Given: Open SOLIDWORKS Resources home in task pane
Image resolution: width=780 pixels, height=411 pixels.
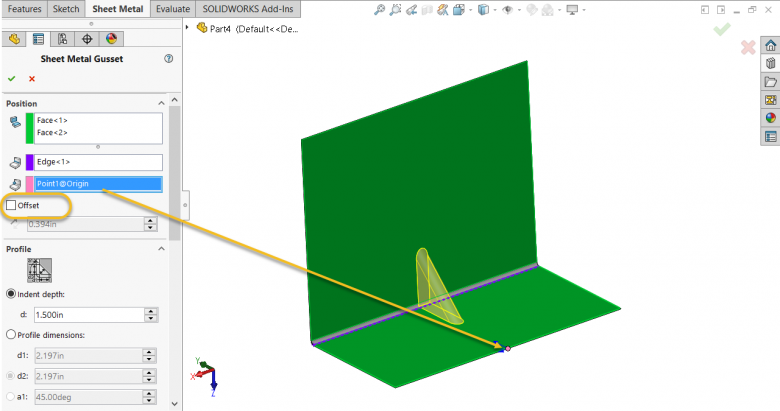Looking at the screenshot, I should click(771, 46).
